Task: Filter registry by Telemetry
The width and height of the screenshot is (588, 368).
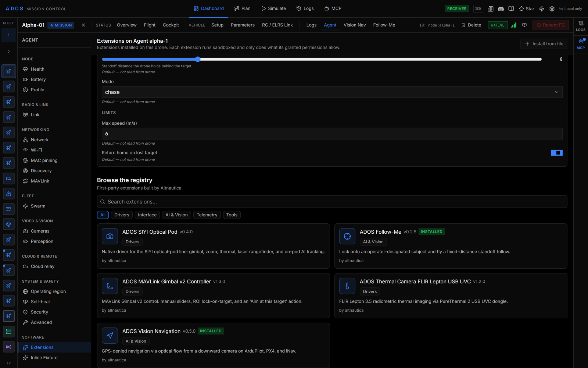Action: click(x=207, y=215)
